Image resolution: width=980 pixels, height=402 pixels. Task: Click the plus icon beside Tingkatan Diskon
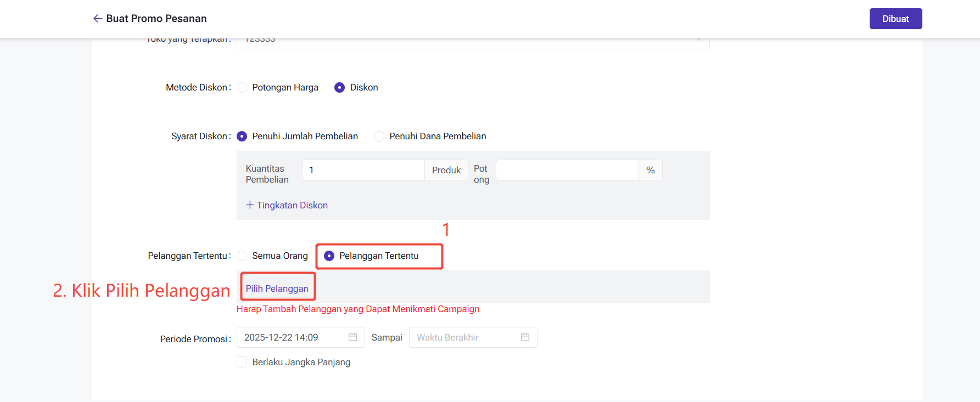(250, 205)
